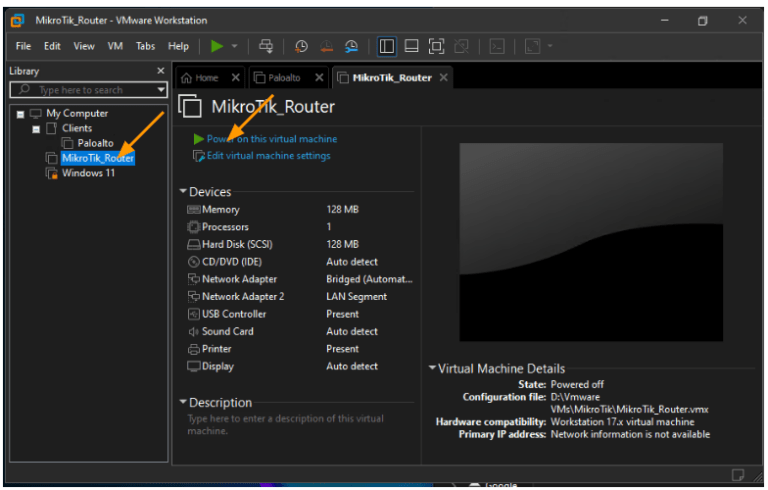Image resolution: width=768 pixels, height=490 pixels.
Task: Click the VMware Workstation app icon
Action: coord(18,21)
